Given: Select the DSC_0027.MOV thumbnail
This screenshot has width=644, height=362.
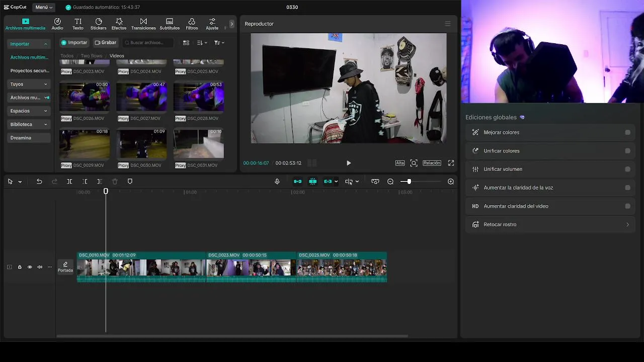Looking at the screenshot, I should pos(141,97).
